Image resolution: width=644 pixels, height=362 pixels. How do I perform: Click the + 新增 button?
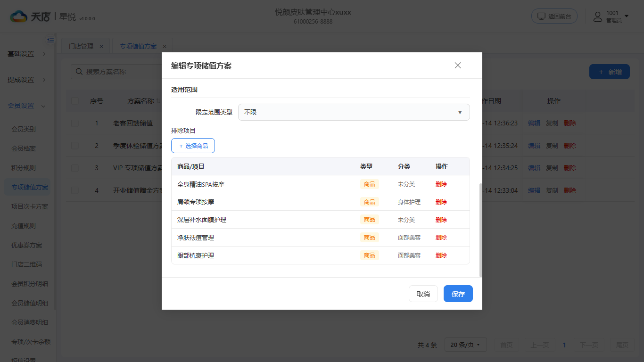coord(610,72)
